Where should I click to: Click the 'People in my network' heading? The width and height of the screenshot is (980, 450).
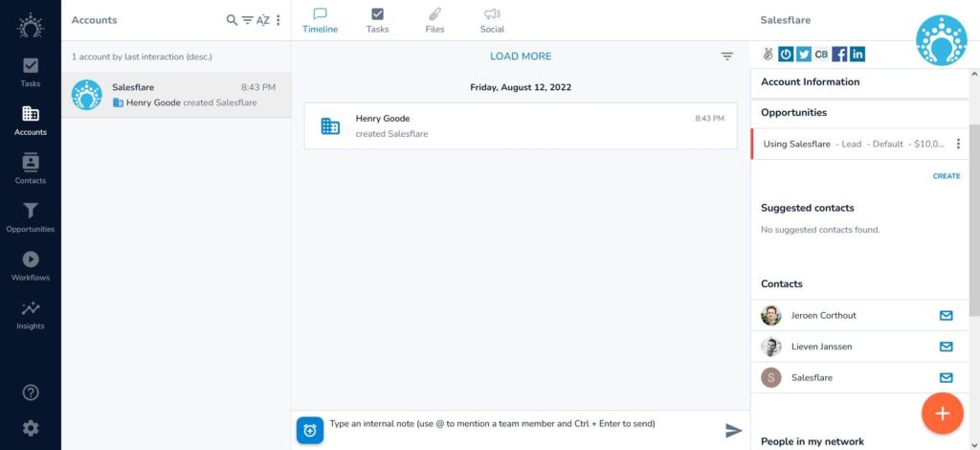click(813, 441)
